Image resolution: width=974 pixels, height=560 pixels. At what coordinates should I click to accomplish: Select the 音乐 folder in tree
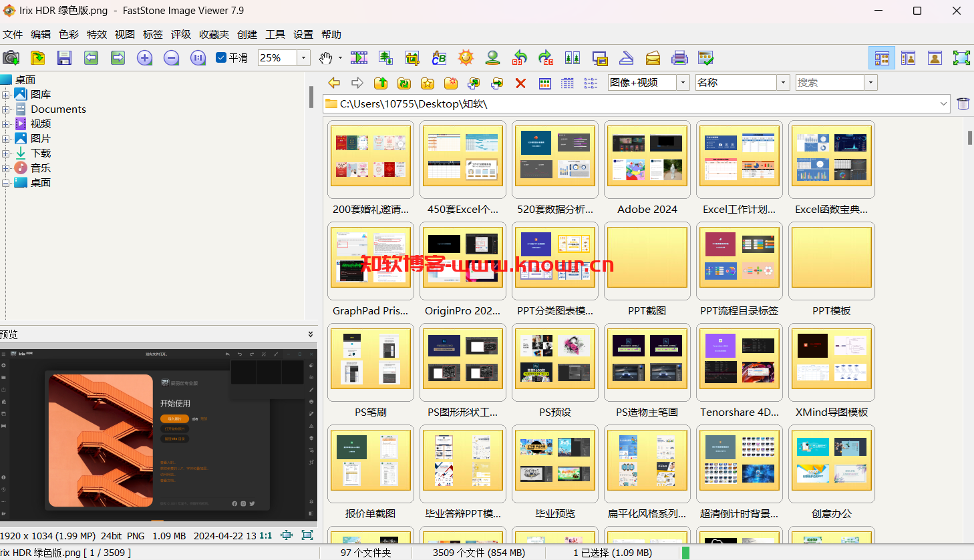(x=41, y=168)
